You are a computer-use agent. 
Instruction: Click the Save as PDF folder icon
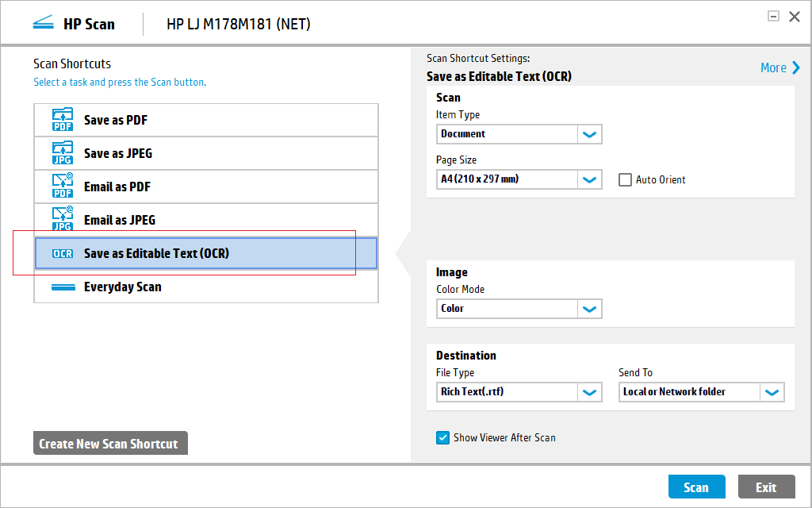point(62,120)
